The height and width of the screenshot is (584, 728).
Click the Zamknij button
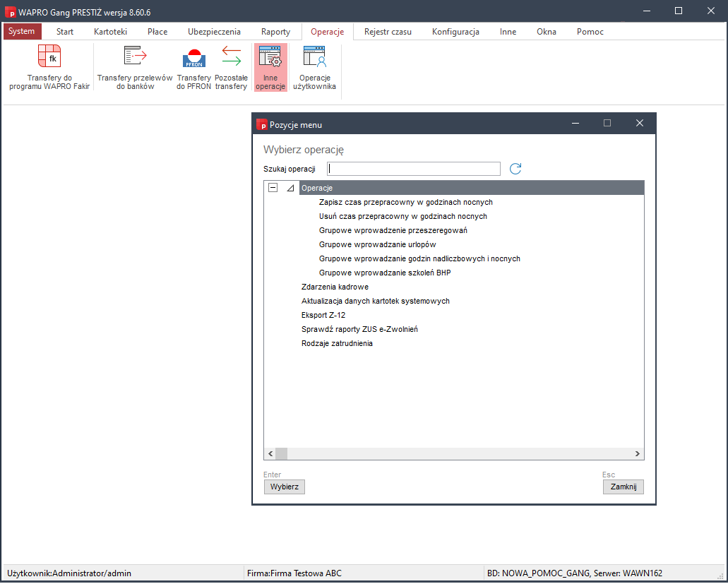point(623,487)
